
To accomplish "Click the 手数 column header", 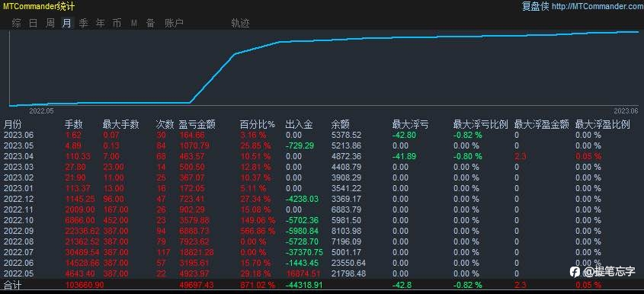I will point(74,124).
